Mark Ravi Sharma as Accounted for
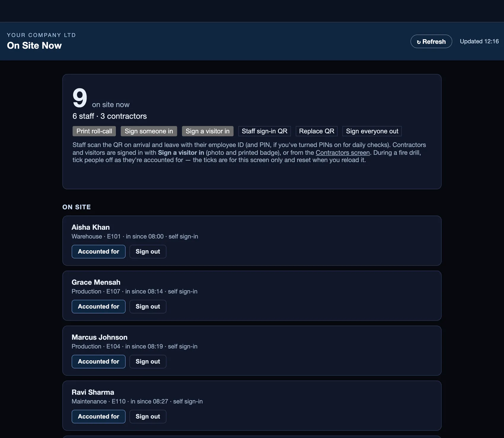Viewport: 504px width, 438px height. (x=98, y=417)
